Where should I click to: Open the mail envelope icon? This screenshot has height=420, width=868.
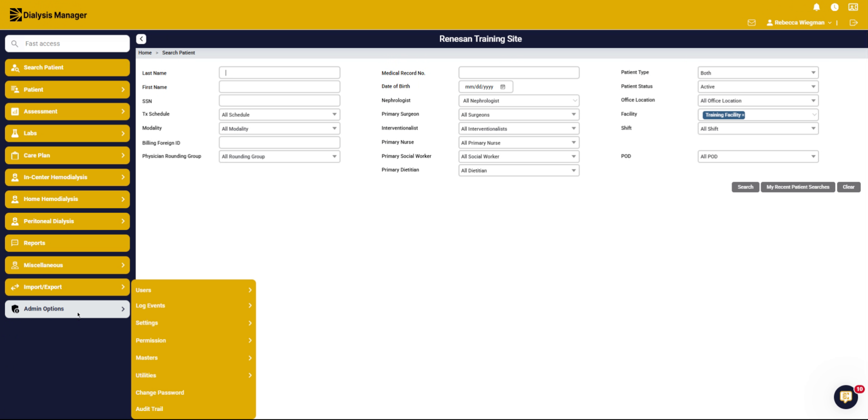(752, 23)
